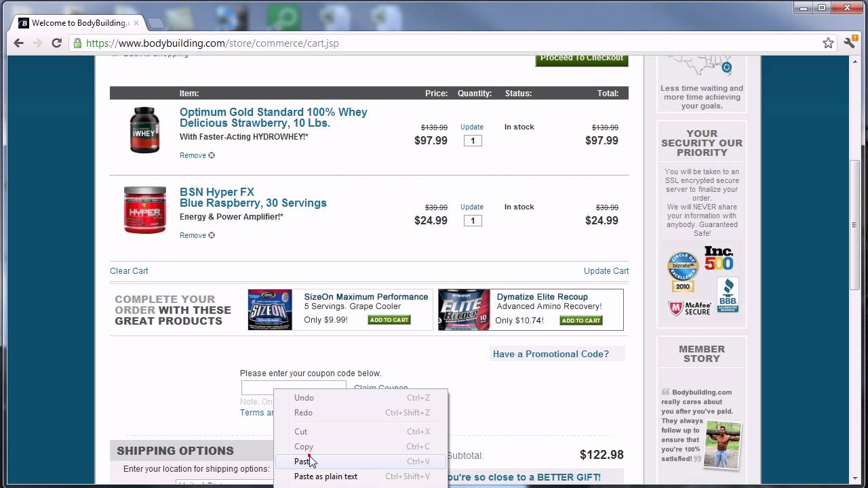Click the browser back arrow
This screenshot has width=868, height=488.
(x=18, y=43)
